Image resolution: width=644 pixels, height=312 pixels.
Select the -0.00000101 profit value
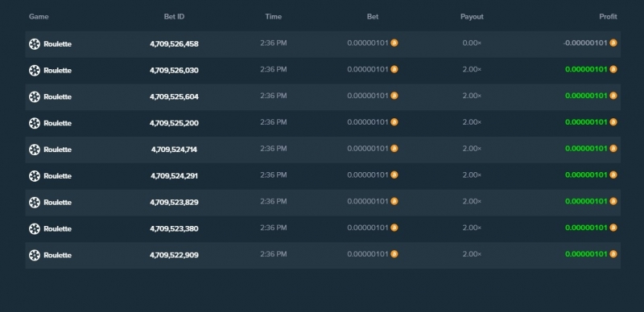[585, 43]
